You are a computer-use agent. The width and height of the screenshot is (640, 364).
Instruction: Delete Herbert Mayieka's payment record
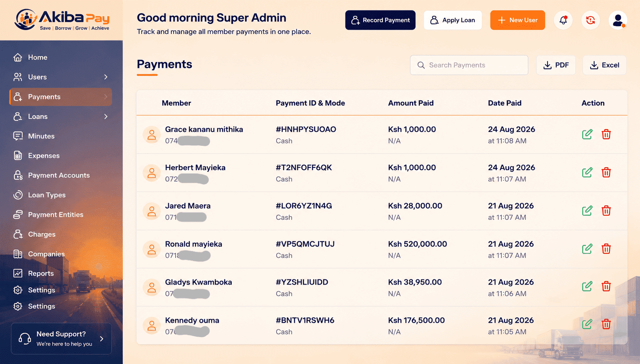(606, 172)
